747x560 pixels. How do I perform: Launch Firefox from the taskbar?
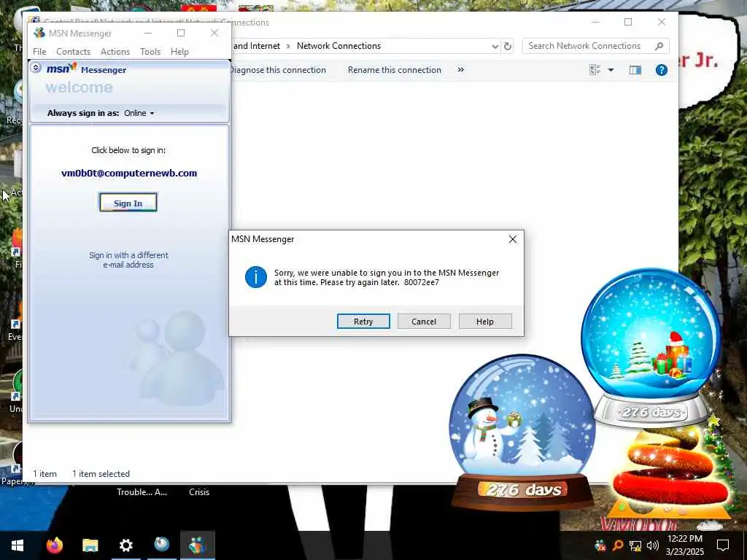click(x=54, y=545)
